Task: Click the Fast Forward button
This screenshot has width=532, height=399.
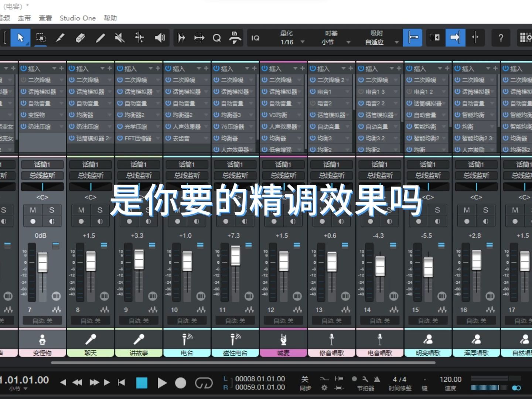Action: [x=94, y=382]
